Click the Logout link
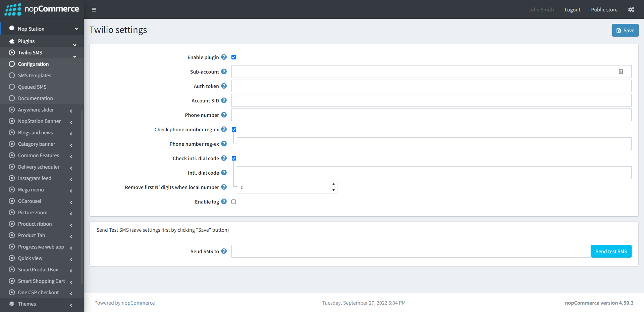The width and height of the screenshot is (644, 312). [572, 10]
